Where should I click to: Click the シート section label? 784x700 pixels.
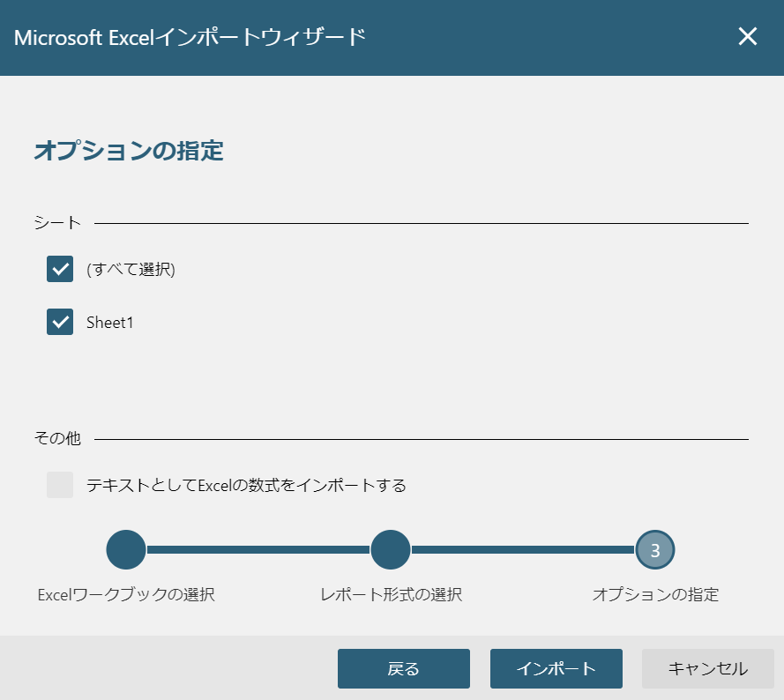(57, 222)
